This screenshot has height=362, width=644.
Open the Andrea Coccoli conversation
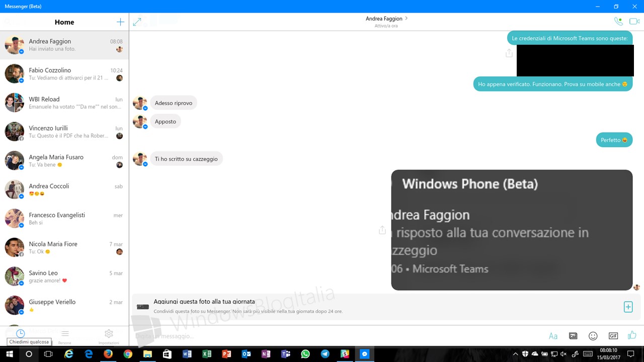(x=64, y=190)
